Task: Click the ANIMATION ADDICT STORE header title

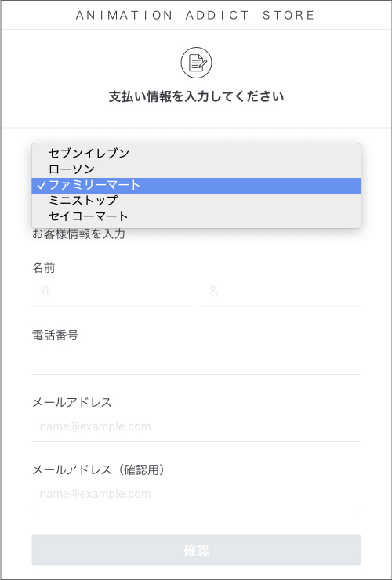Action: (x=195, y=15)
